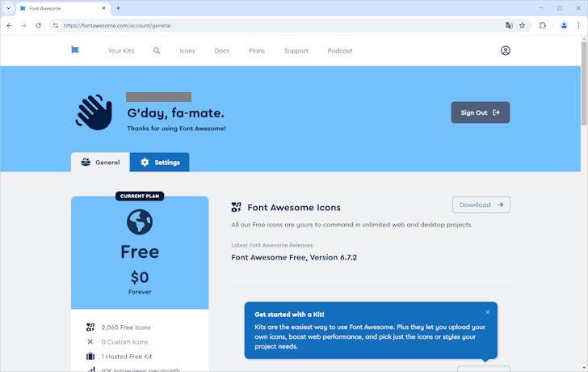Switch to the Settings tab
588x372 pixels.
coord(160,162)
